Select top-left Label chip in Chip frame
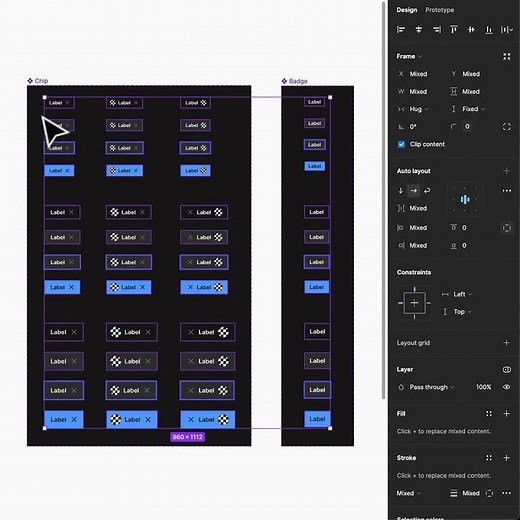The width and height of the screenshot is (520, 520). click(x=59, y=103)
